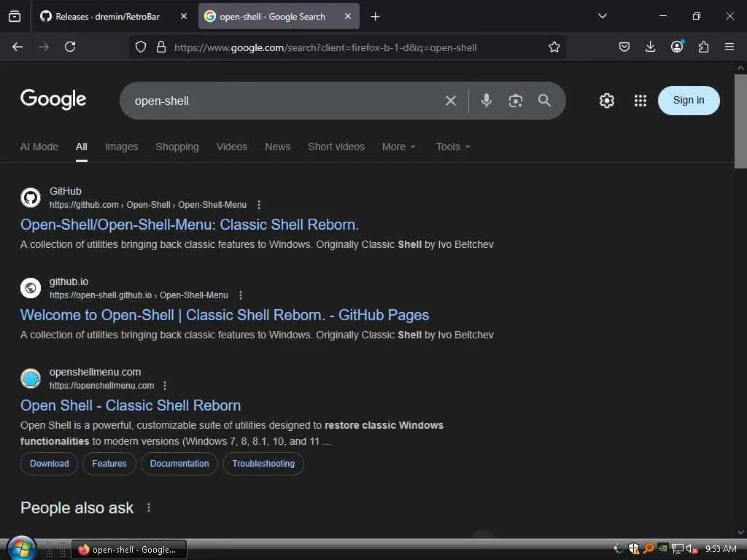Open the Google apps grid
The height and width of the screenshot is (560, 747).
640,101
